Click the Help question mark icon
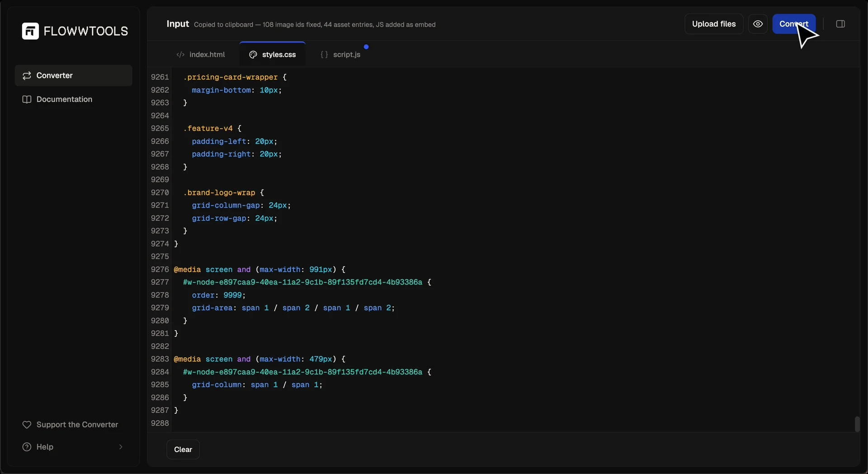Screen dimensions: 868x474 (27, 447)
